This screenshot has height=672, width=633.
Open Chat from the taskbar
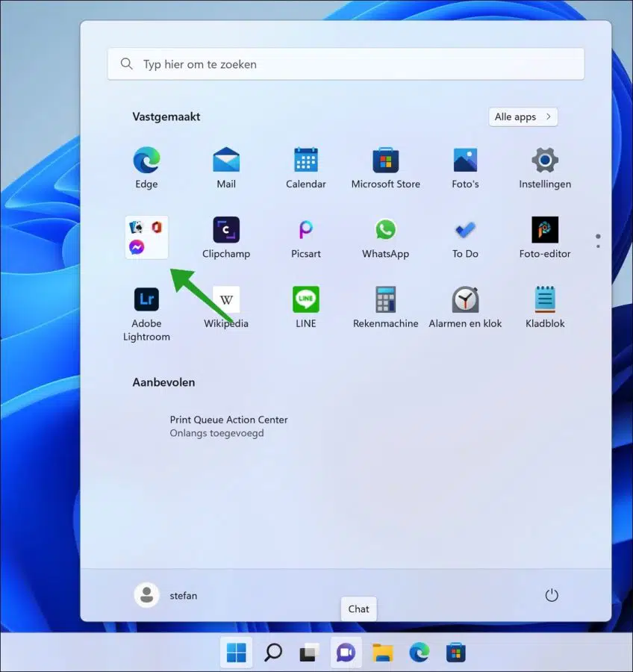[x=346, y=653]
